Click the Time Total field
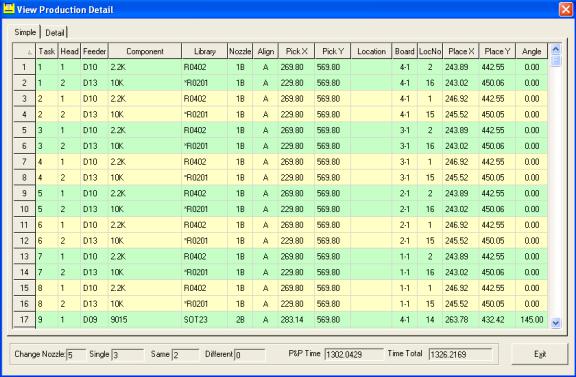576x377 pixels. click(x=460, y=354)
